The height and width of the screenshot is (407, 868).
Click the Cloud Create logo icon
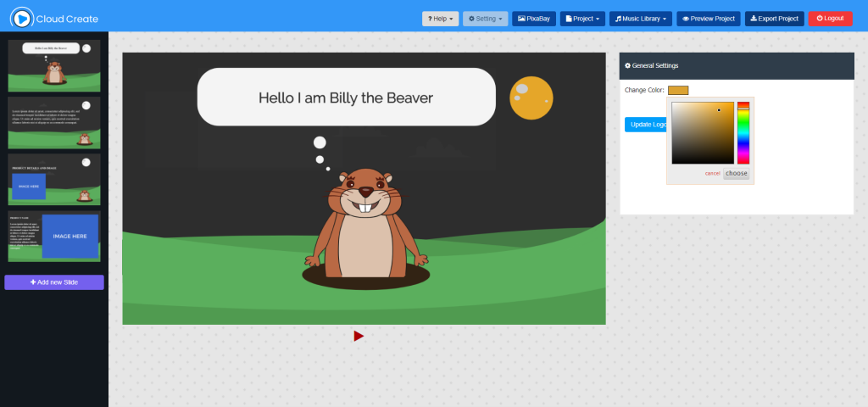[21, 18]
